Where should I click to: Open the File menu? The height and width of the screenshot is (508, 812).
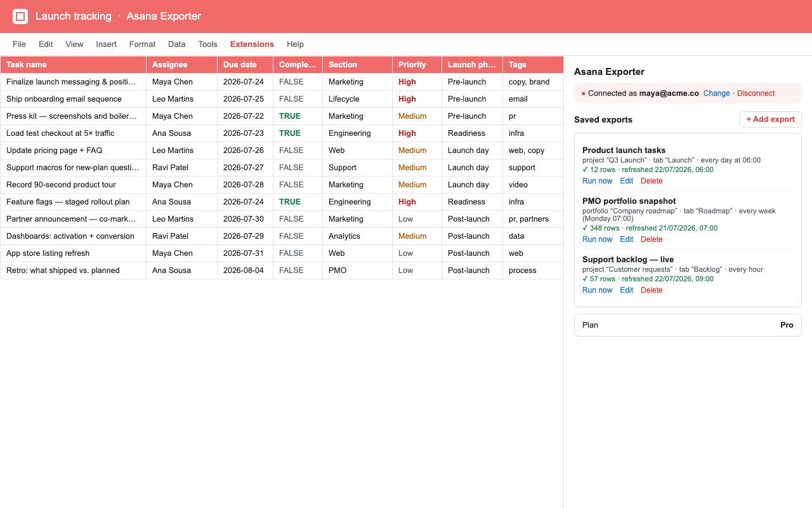pos(19,44)
